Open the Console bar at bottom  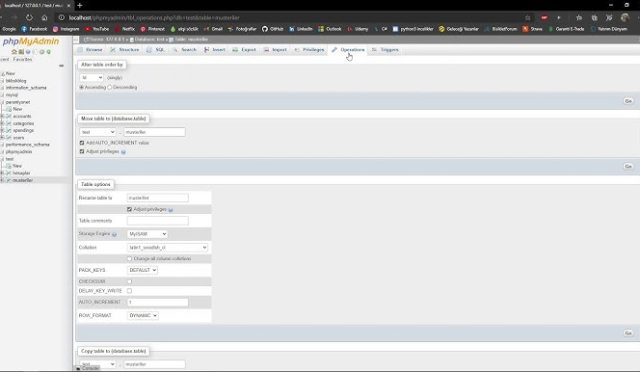tap(88, 368)
